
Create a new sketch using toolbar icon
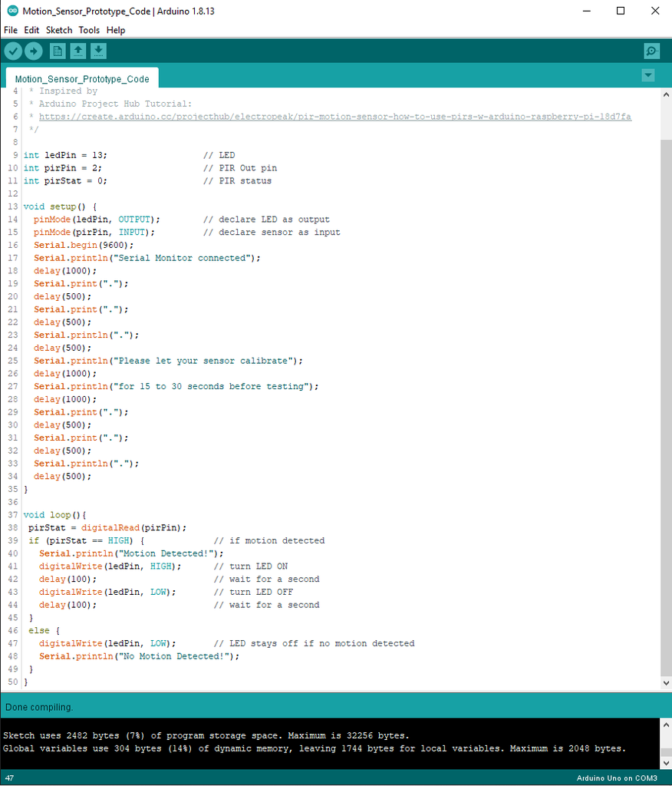(58, 51)
